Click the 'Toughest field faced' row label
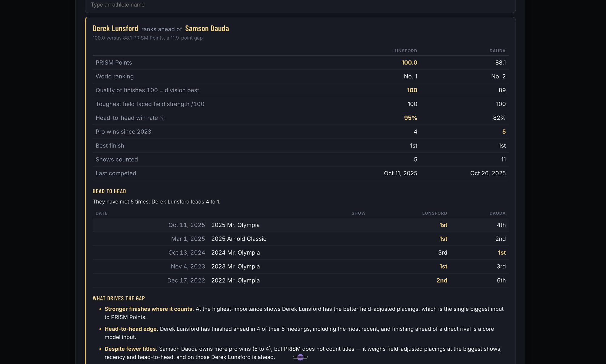The height and width of the screenshot is (364, 606). [x=150, y=104]
